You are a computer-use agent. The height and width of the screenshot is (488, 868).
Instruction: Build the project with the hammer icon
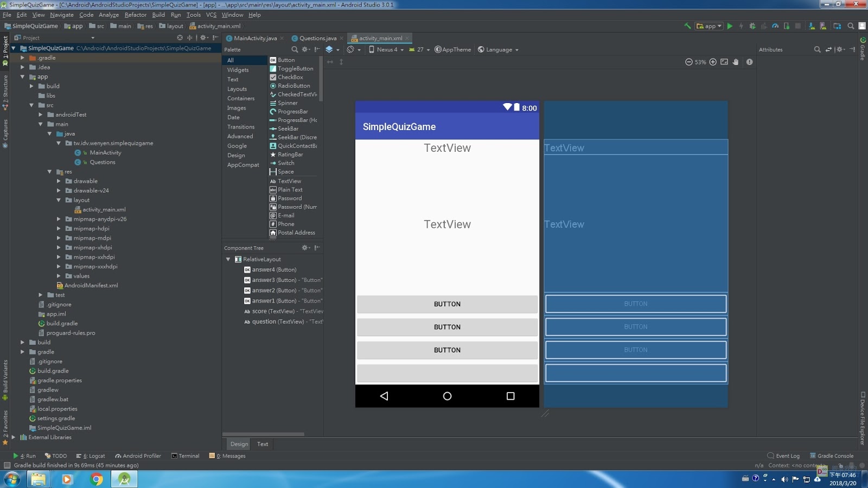tap(687, 25)
